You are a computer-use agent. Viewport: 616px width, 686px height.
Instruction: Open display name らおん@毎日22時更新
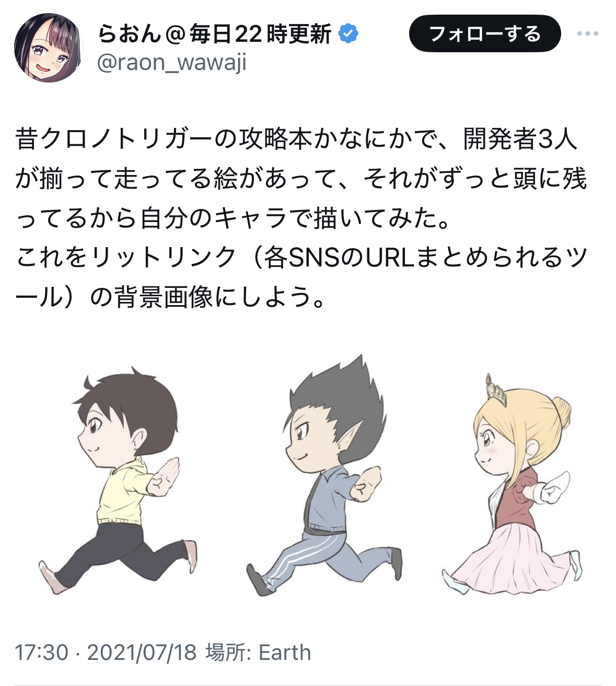(x=214, y=34)
